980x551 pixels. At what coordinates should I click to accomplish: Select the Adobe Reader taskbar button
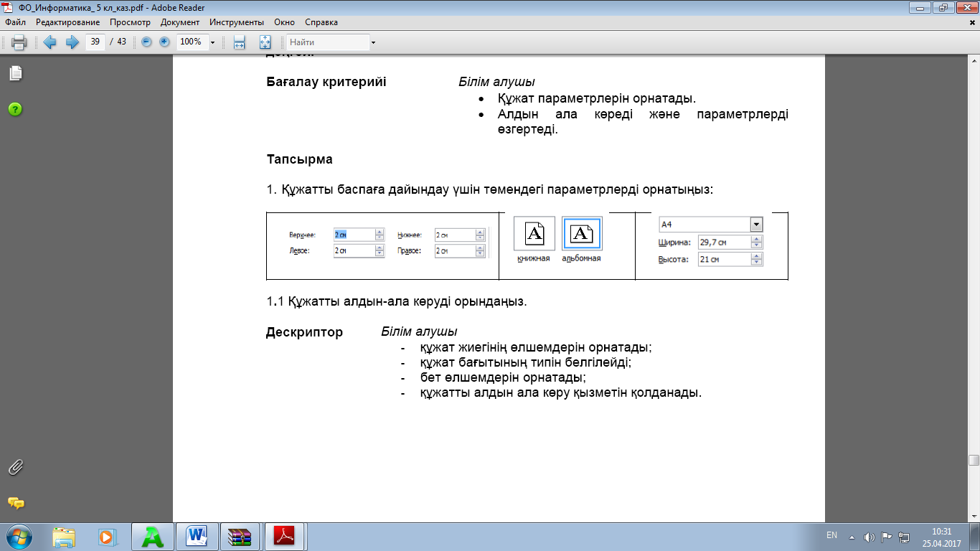click(x=285, y=536)
